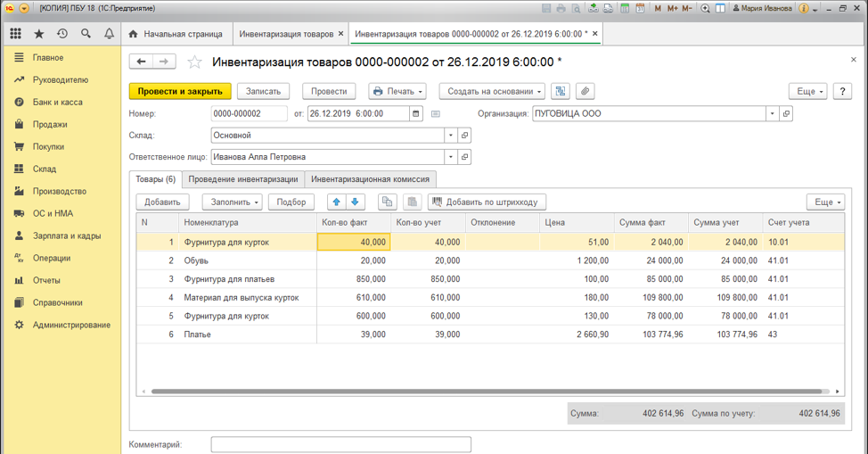
Task: Open the sections menu grid icon
Action: click(x=15, y=34)
